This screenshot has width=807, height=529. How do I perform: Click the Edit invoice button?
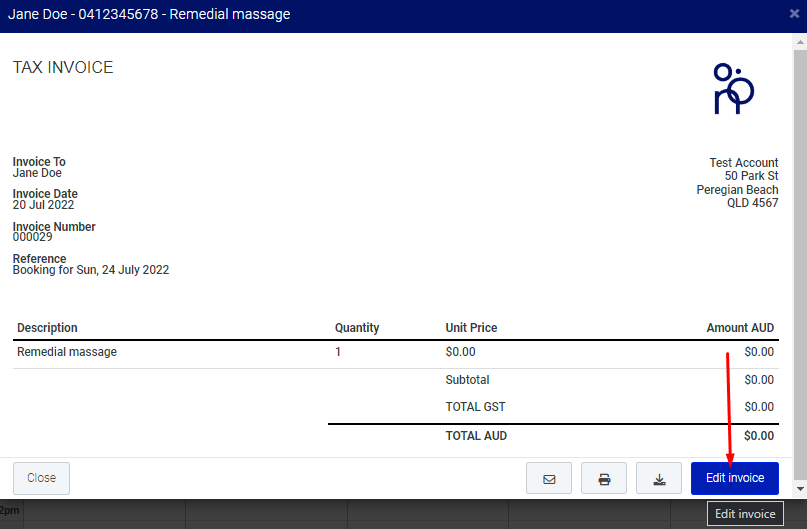click(x=734, y=478)
